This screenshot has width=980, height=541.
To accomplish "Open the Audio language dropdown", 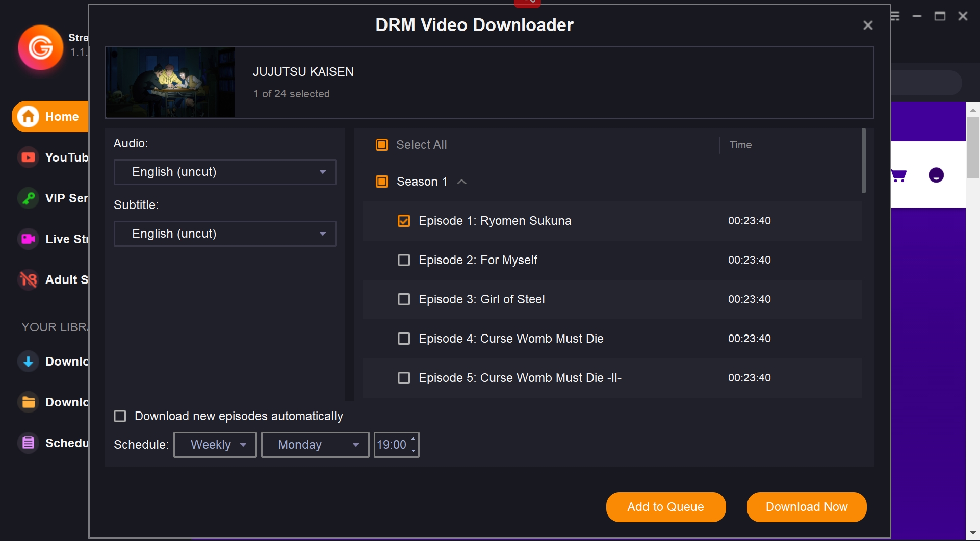I will [x=225, y=172].
